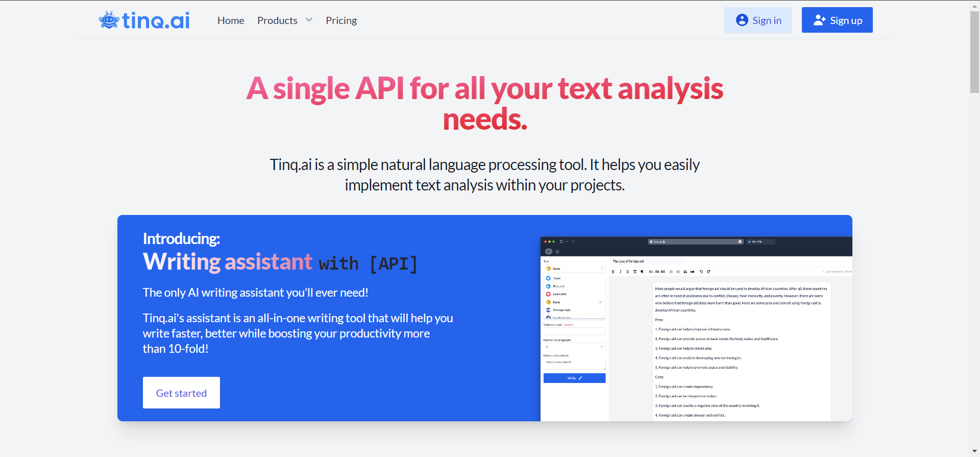Image resolution: width=980 pixels, height=457 pixels.
Task: Click the Get started button
Action: (x=181, y=393)
